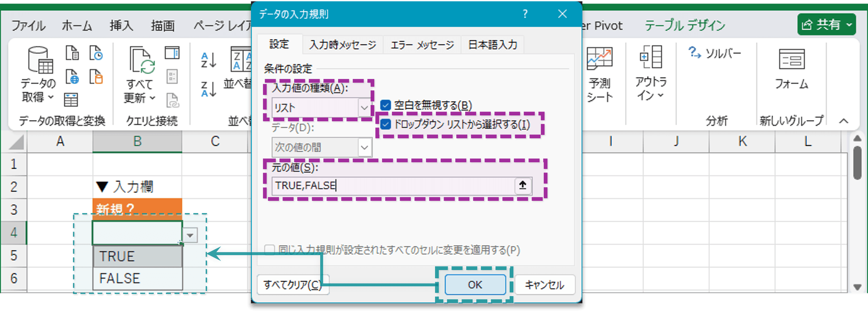Select TRUE from the cell dropdown list
Screen dimensions: 868x312
(x=138, y=256)
